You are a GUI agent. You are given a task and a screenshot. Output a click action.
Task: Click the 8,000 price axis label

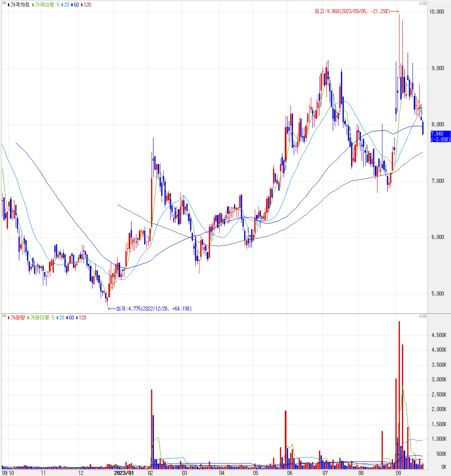[438, 124]
